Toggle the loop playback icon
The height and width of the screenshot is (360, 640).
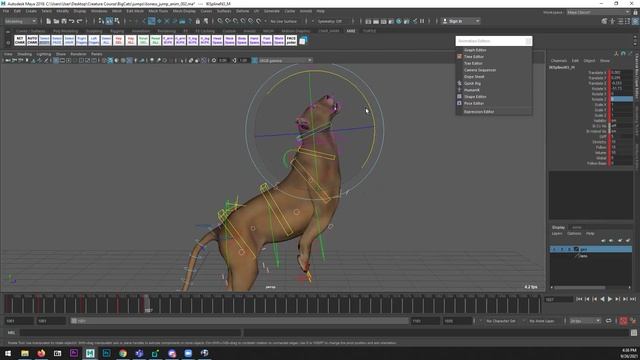coord(609,321)
